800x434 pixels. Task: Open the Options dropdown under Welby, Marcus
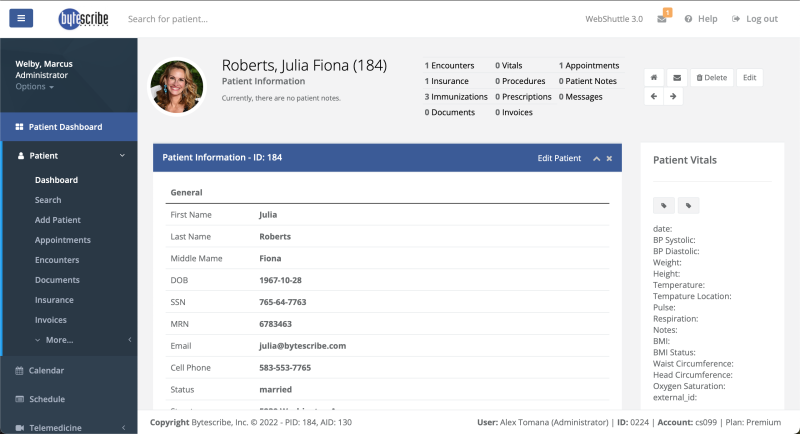35,87
